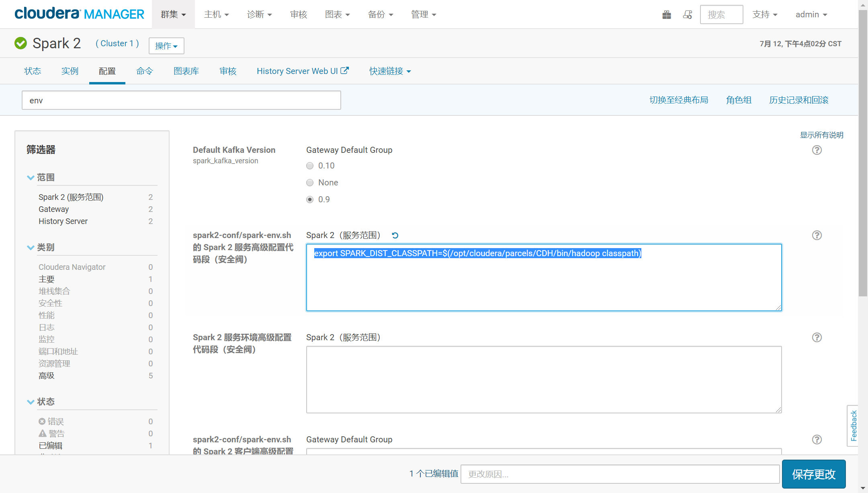Open help icon for Default Kafka Version

point(817,150)
